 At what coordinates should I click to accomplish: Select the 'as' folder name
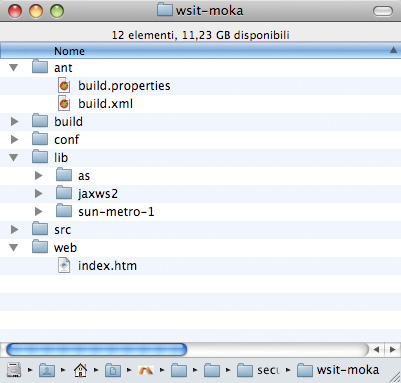tap(84, 176)
